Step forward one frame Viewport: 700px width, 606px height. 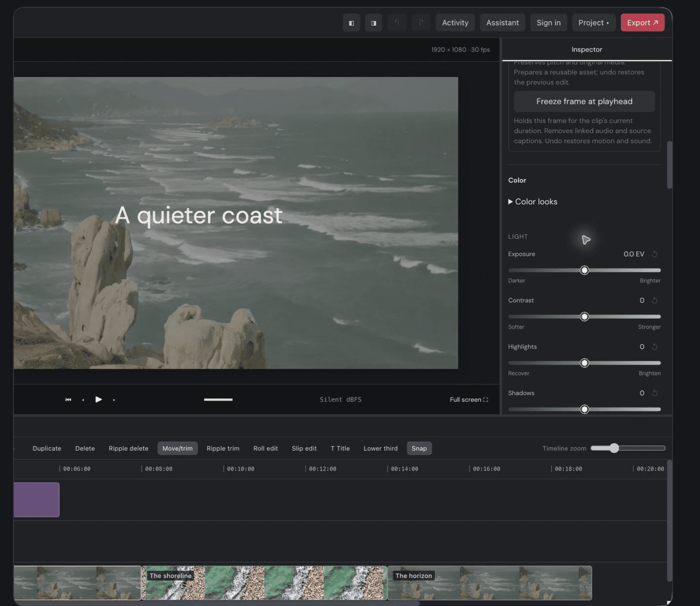(114, 400)
